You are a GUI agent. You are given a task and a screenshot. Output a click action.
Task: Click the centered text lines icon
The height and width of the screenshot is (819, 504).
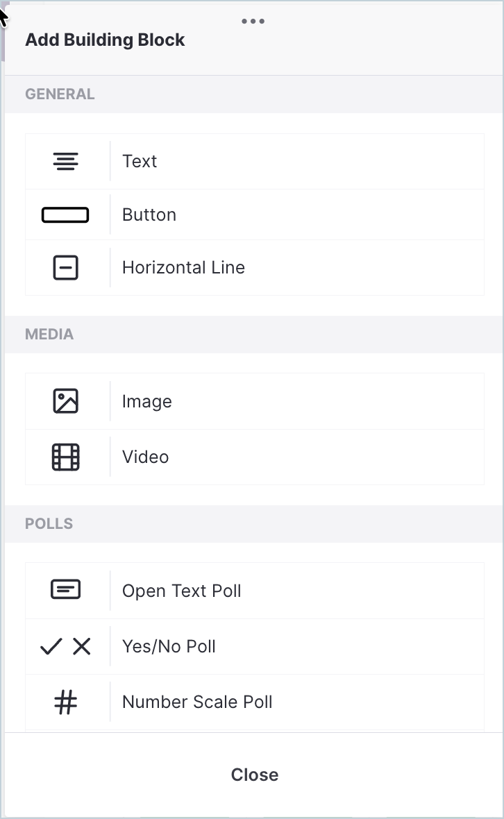pyautogui.click(x=65, y=162)
